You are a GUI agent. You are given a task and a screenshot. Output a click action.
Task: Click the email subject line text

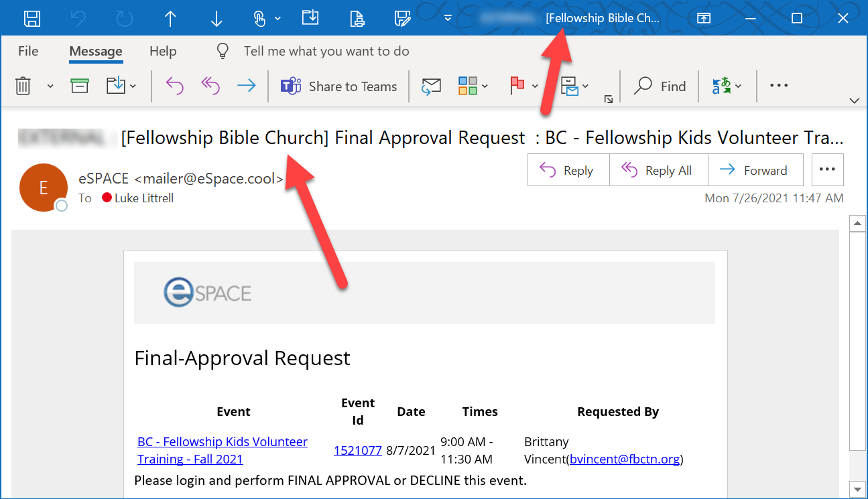[482, 139]
